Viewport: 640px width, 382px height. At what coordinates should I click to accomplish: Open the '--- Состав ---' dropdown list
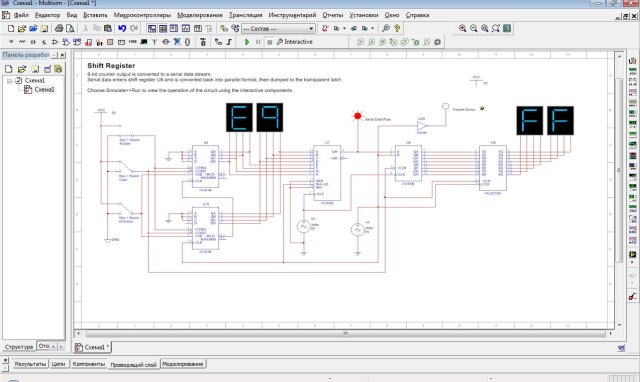pos(278,28)
